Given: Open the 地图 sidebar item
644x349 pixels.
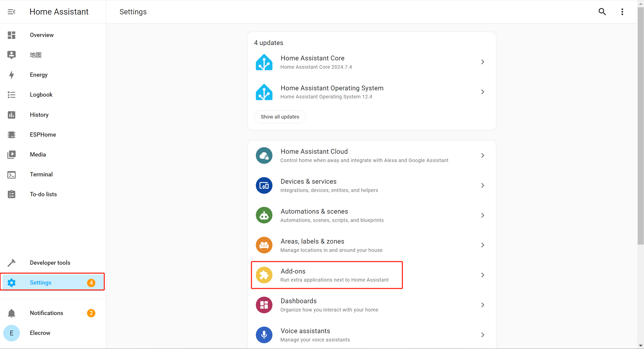Looking at the screenshot, I should pos(53,55).
